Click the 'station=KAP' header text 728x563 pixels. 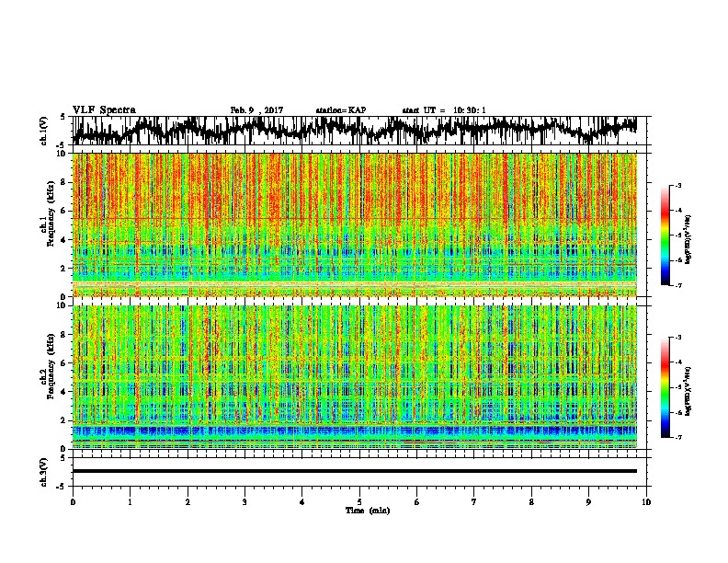[341, 110]
